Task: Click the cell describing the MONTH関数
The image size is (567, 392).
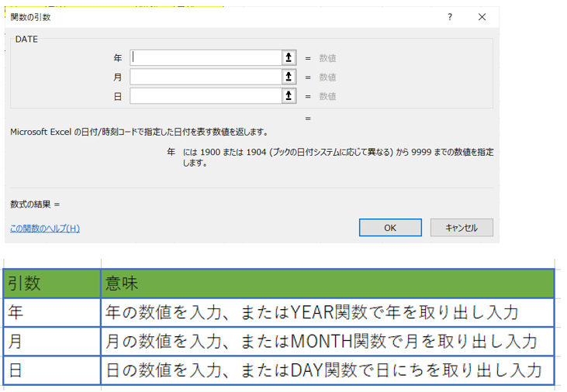Action: click(x=327, y=341)
